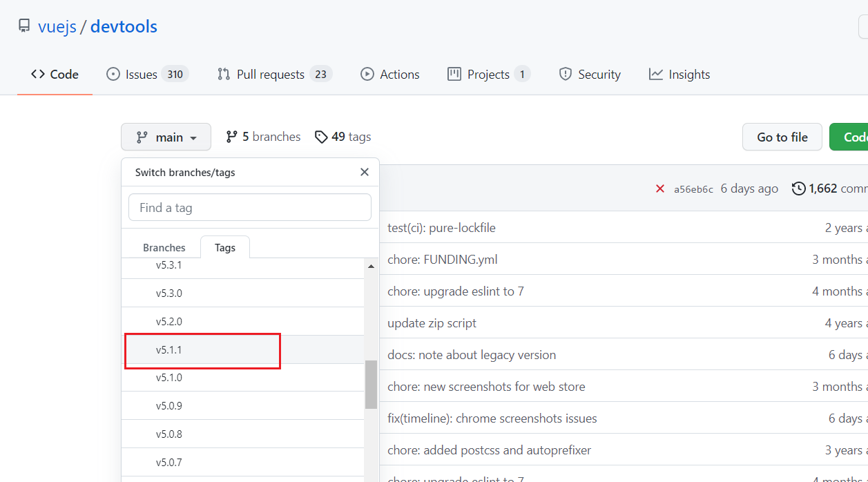Open commit 'chore: FUNDING.yml'
The width and height of the screenshot is (868, 482).
[443, 260]
